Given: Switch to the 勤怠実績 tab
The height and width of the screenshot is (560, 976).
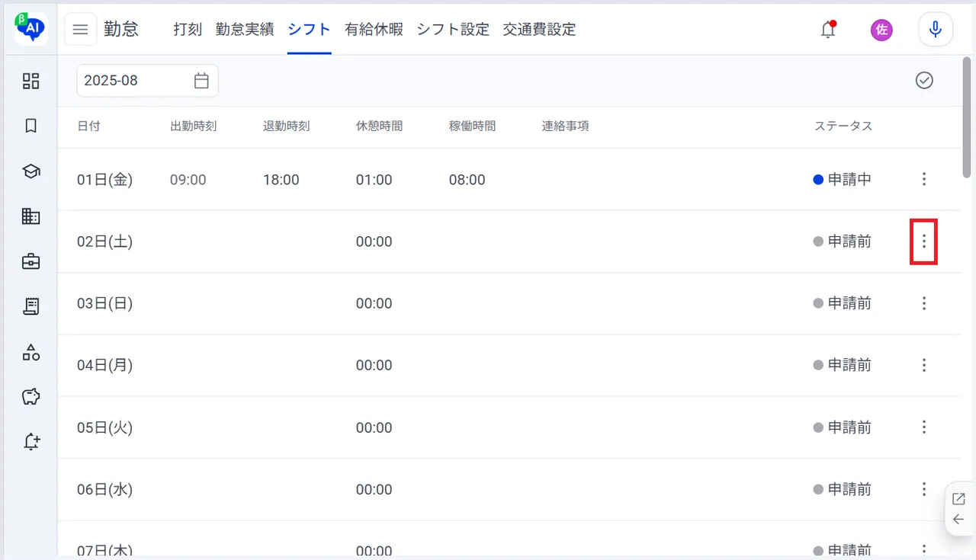Looking at the screenshot, I should [x=245, y=30].
